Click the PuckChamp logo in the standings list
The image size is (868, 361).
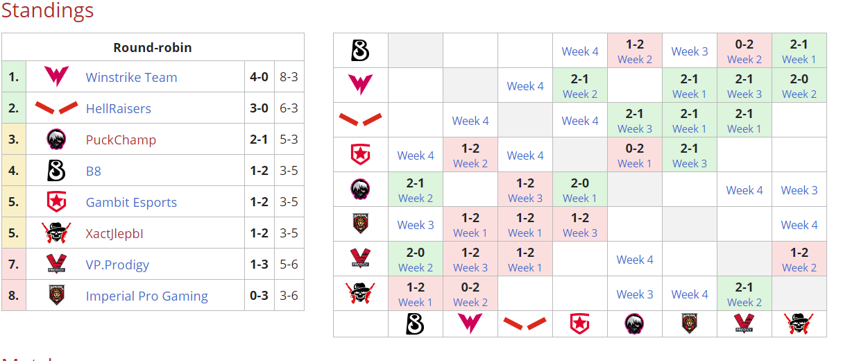point(56,140)
